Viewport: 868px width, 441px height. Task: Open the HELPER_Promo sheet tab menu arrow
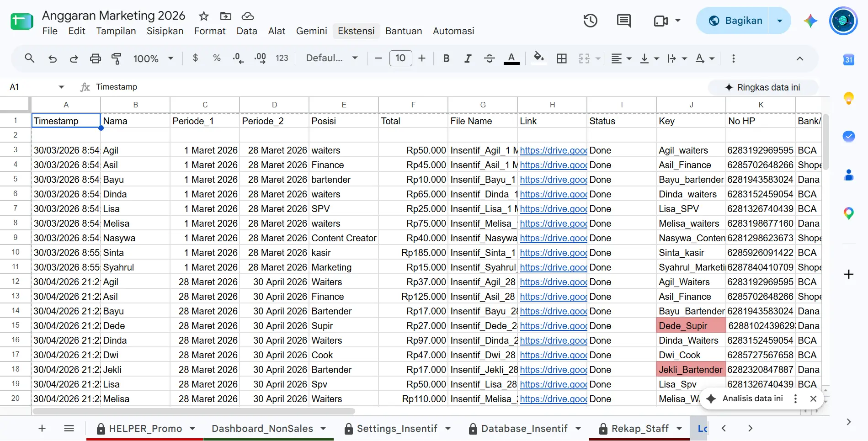(x=192, y=429)
